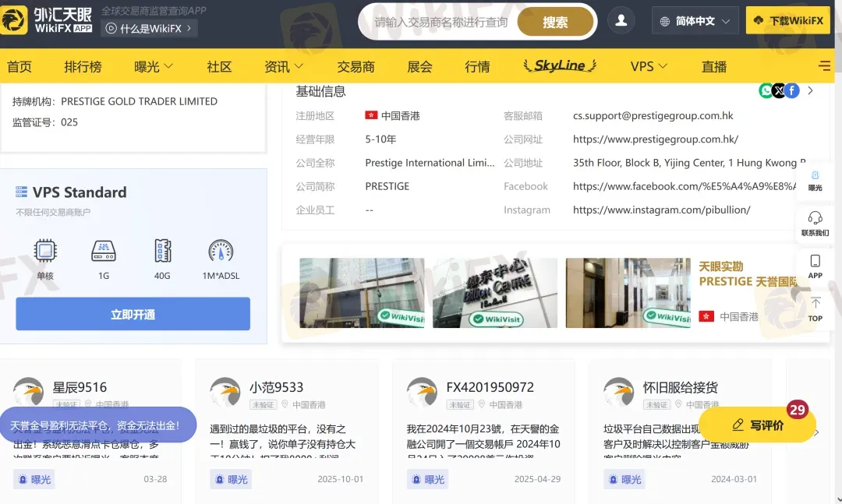This screenshot has width=842, height=504.
Task: Click the 29 notification badge
Action: [798, 410]
